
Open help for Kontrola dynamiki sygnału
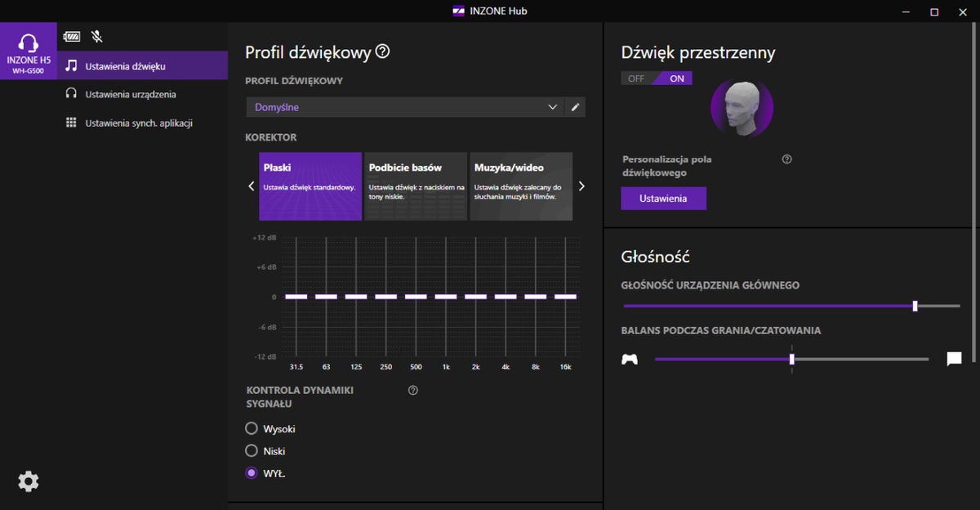pos(412,391)
